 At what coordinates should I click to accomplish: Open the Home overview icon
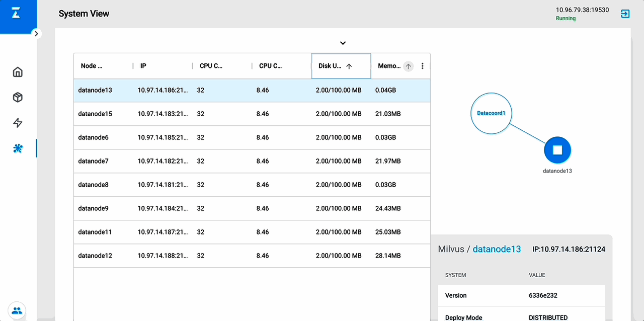[x=18, y=72]
